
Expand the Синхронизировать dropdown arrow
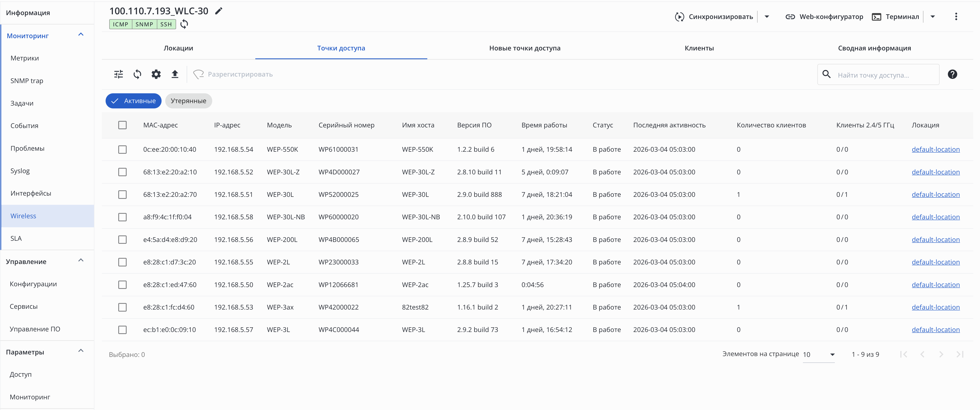(767, 16)
